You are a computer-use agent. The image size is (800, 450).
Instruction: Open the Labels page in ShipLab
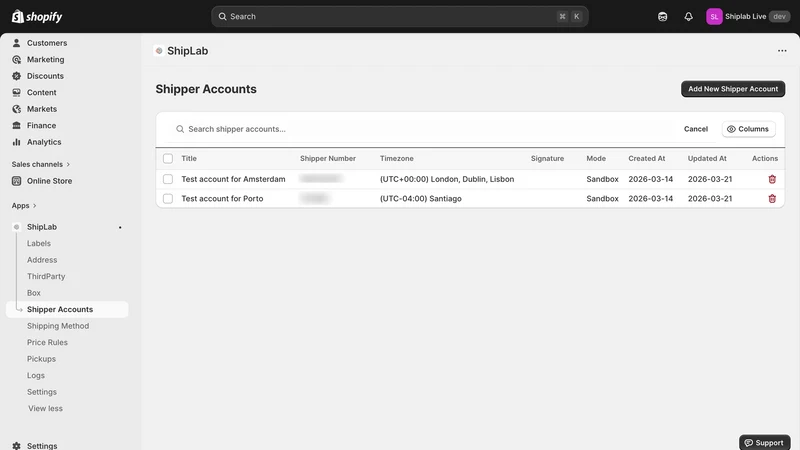39,243
